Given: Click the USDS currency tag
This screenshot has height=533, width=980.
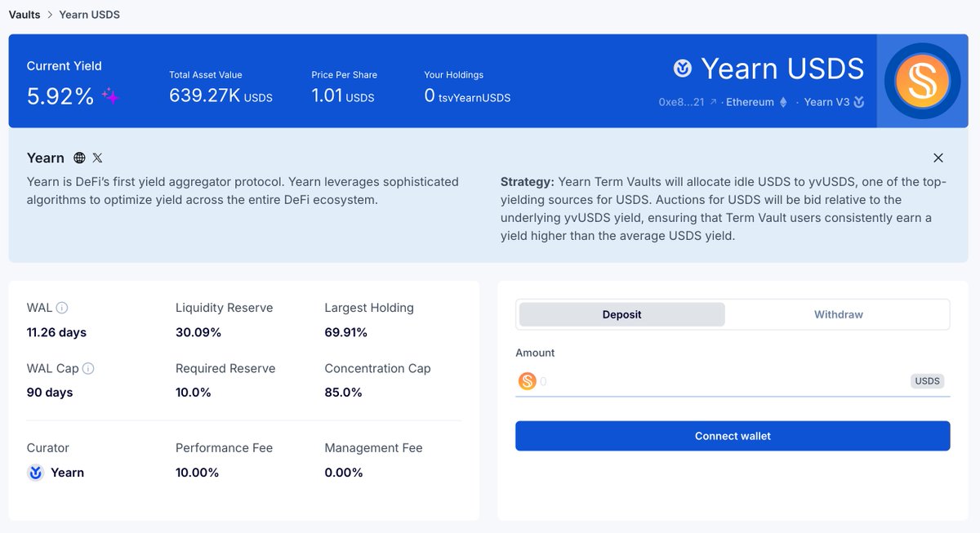Looking at the screenshot, I should (x=928, y=381).
